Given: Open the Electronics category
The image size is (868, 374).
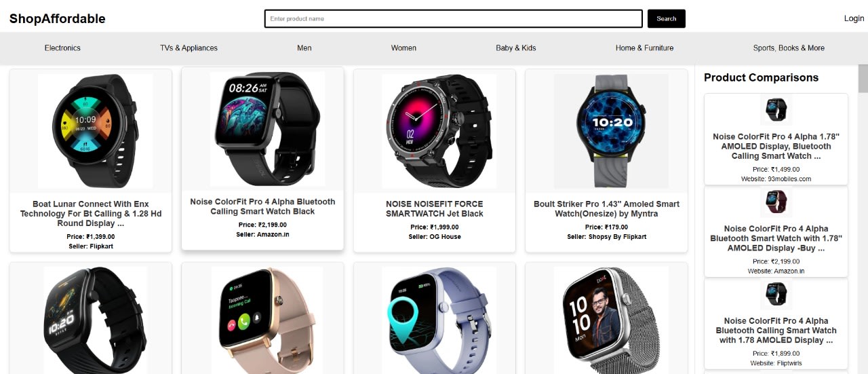Looking at the screenshot, I should tap(62, 48).
